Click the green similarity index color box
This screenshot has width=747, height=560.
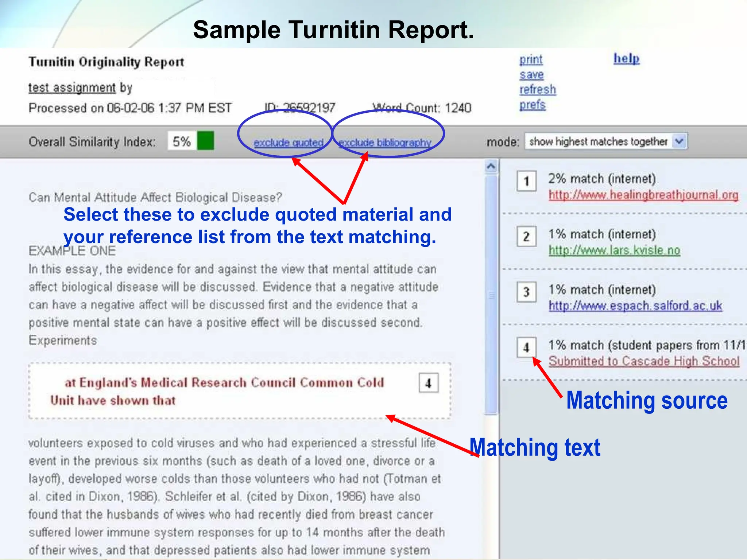pos(205,141)
